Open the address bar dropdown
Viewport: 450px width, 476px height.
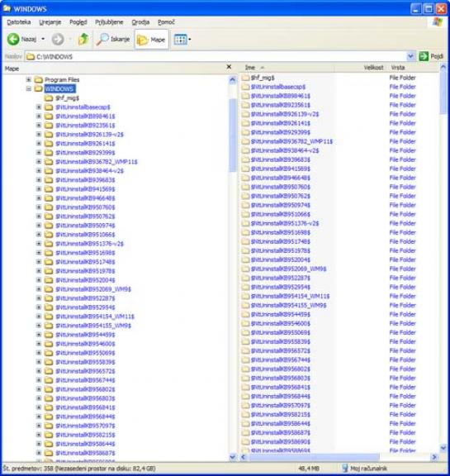410,56
